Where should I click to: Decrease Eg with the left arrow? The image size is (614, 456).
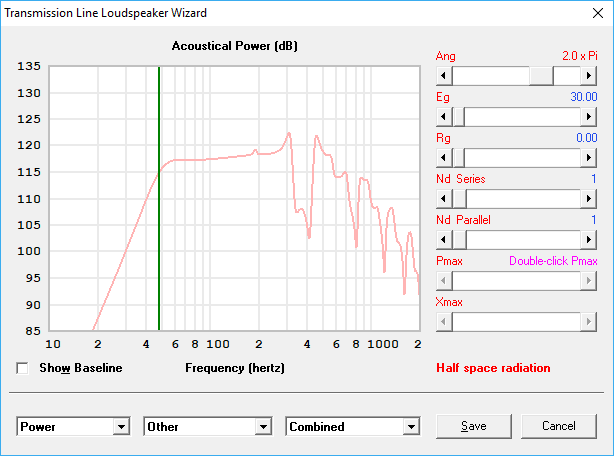pyautogui.click(x=444, y=117)
